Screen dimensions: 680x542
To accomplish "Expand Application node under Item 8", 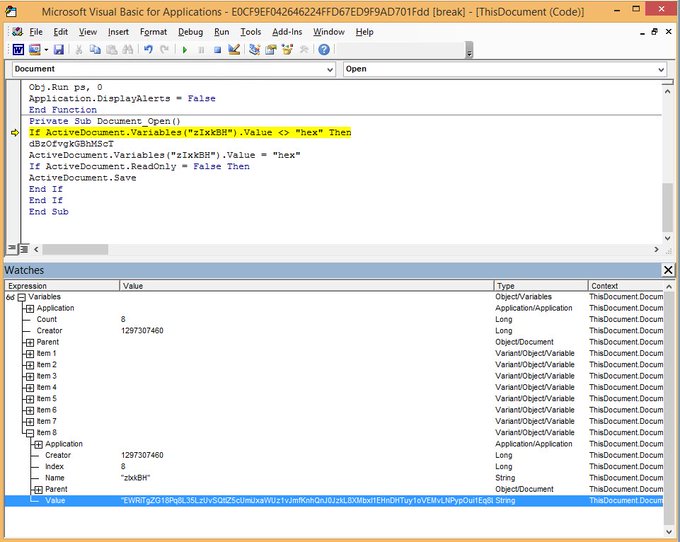I will tap(38, 444).
